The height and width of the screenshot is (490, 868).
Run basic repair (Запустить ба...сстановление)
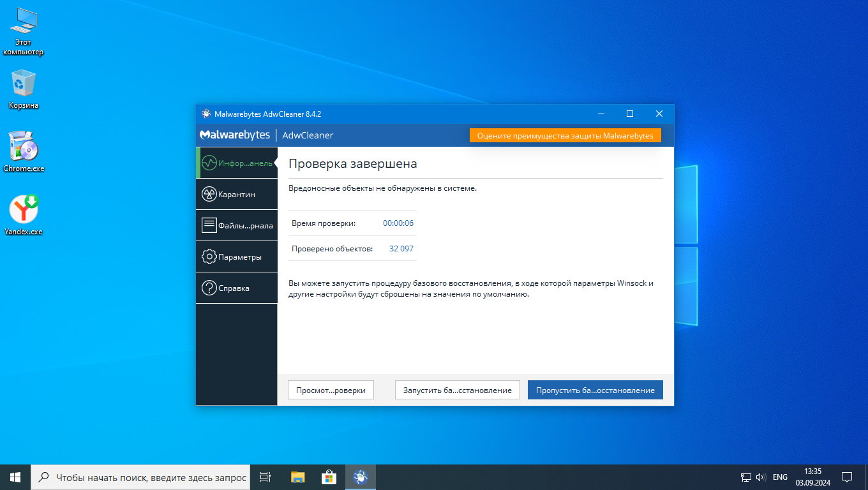458,390
